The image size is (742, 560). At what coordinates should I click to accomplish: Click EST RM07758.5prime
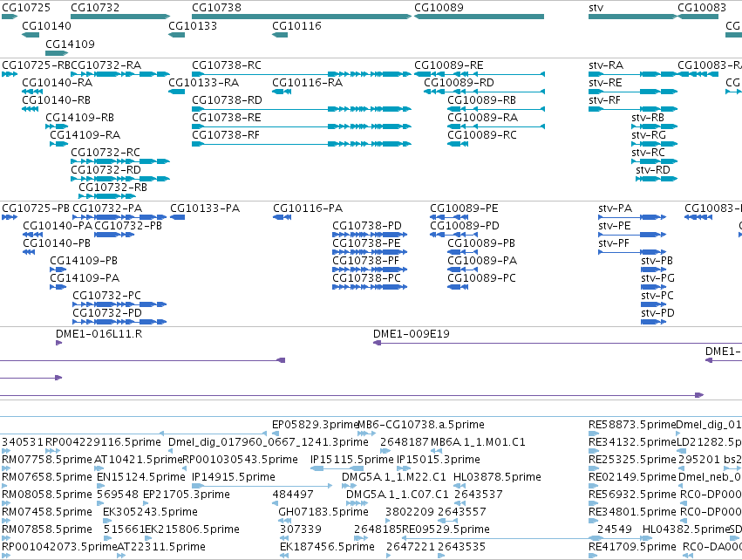click(x=6, y=468)
